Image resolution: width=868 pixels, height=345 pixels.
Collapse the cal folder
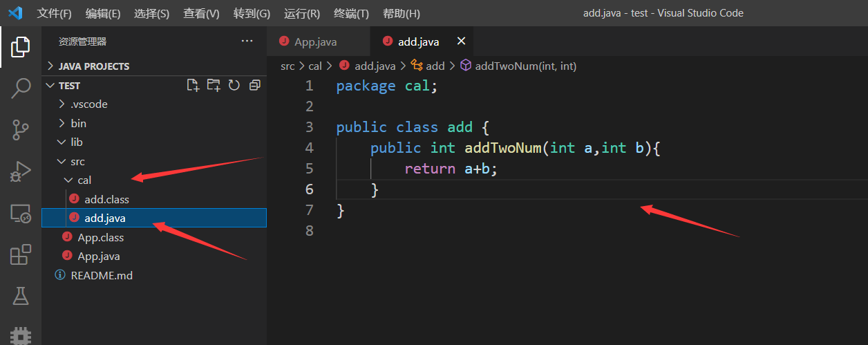point(84,180)
